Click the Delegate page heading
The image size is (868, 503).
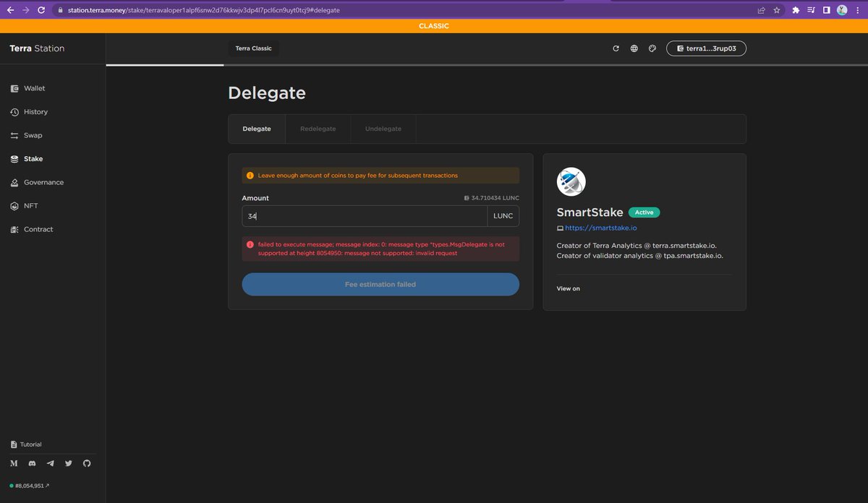[x=267, y=93]
